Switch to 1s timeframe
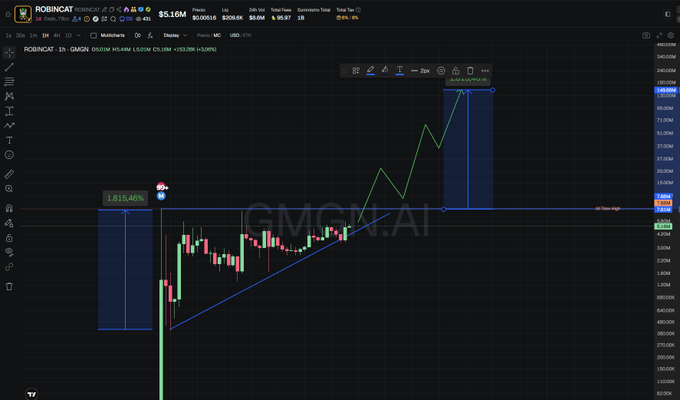This screenshot has width=680, height=400. 8,36
